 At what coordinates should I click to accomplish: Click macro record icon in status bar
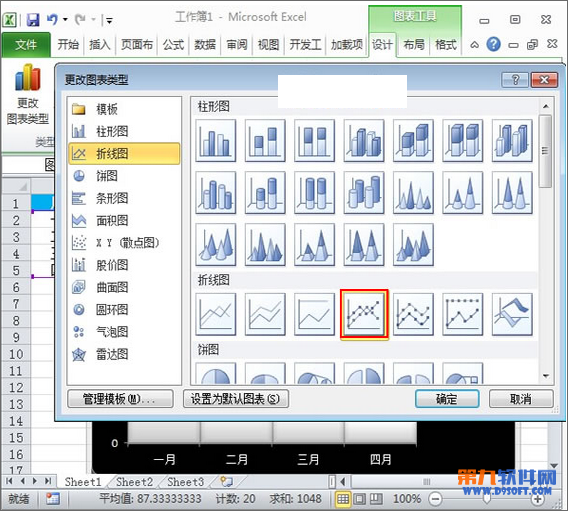(53, 499)
